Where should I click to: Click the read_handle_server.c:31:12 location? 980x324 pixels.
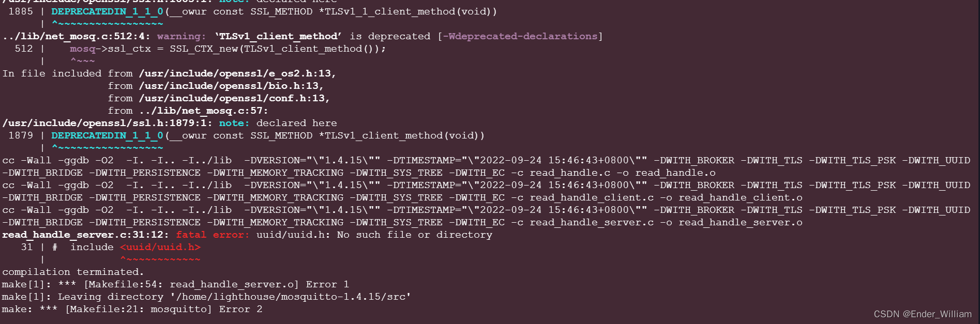click(85, 235)
